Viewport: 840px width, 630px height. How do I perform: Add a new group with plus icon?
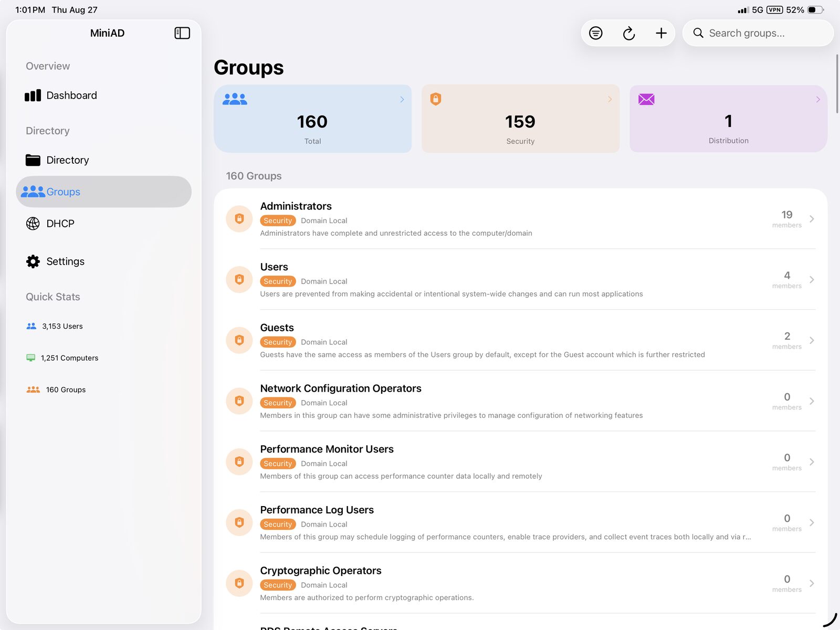[661, 33]
